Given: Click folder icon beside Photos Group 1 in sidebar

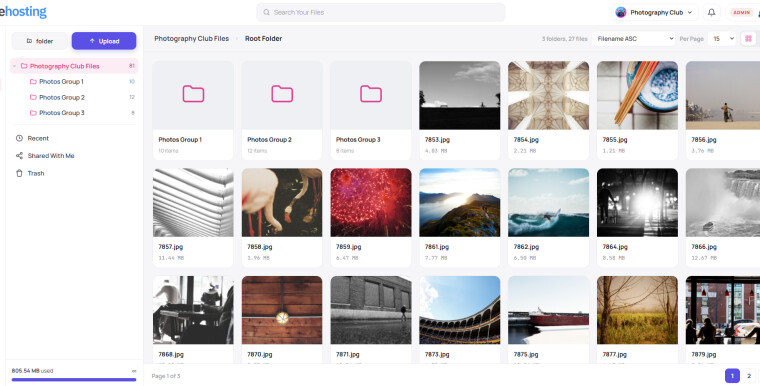Looking at the screenshot, I should (33, 81).
